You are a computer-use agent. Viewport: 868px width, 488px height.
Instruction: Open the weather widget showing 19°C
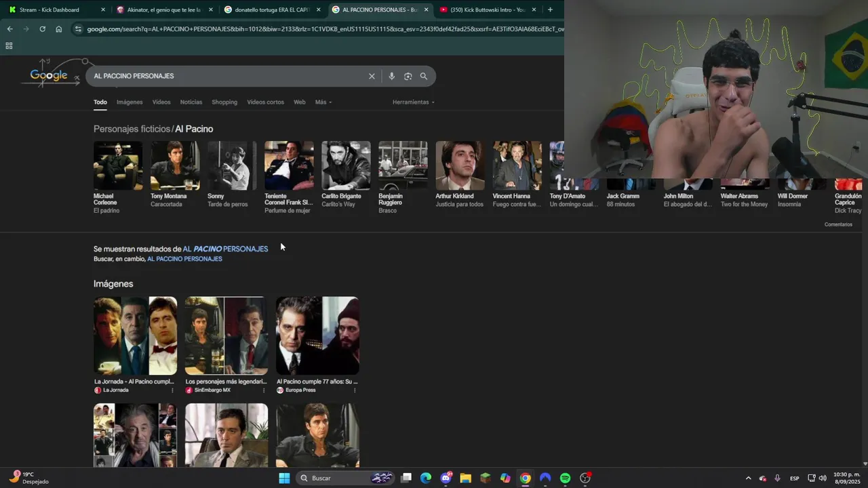[x=28, y=478]
